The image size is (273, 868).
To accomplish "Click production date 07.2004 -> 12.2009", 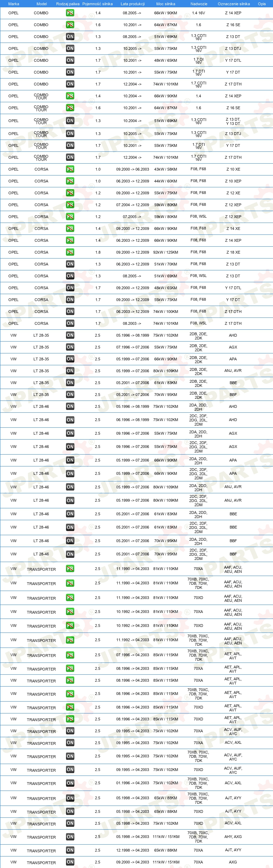I will (133, 205).
